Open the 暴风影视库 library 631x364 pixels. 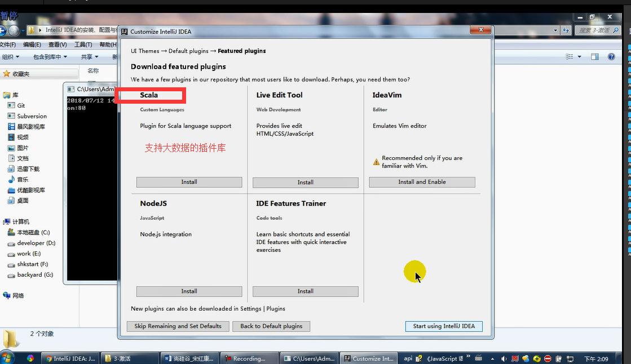point(31,127)
